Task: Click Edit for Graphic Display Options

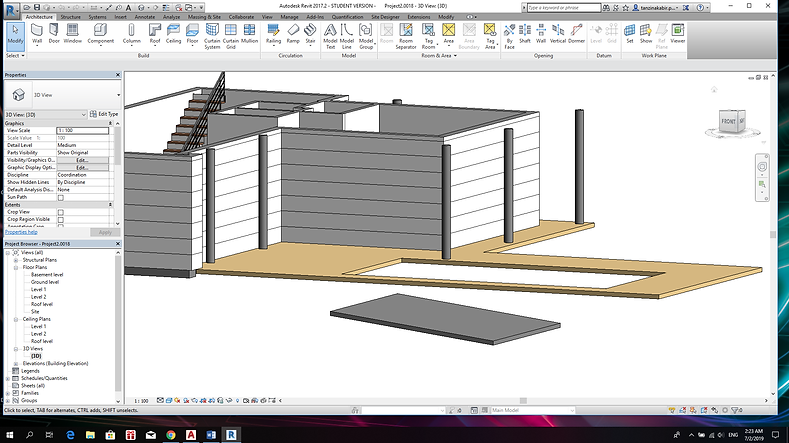Action: [x=83, y=168]
